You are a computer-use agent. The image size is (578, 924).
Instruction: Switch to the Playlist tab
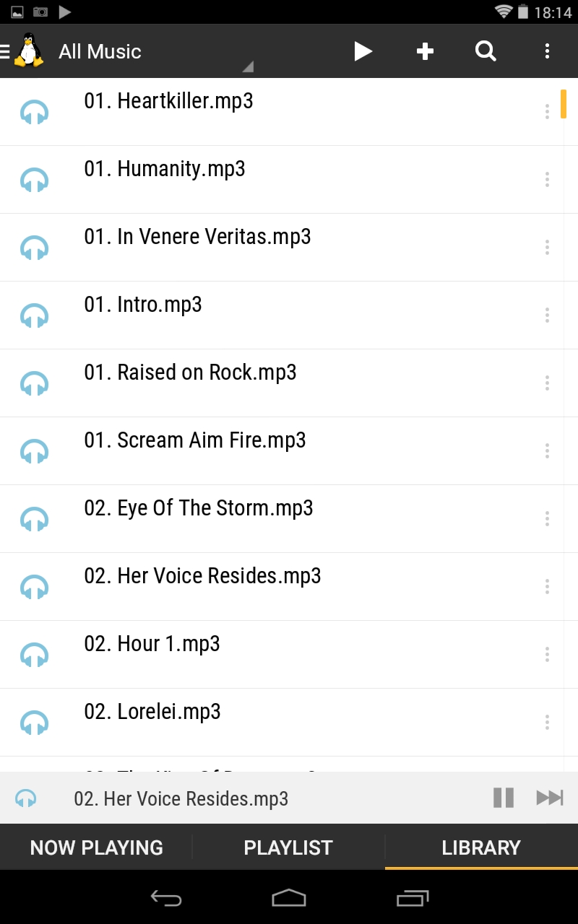[x=288, y=847]
